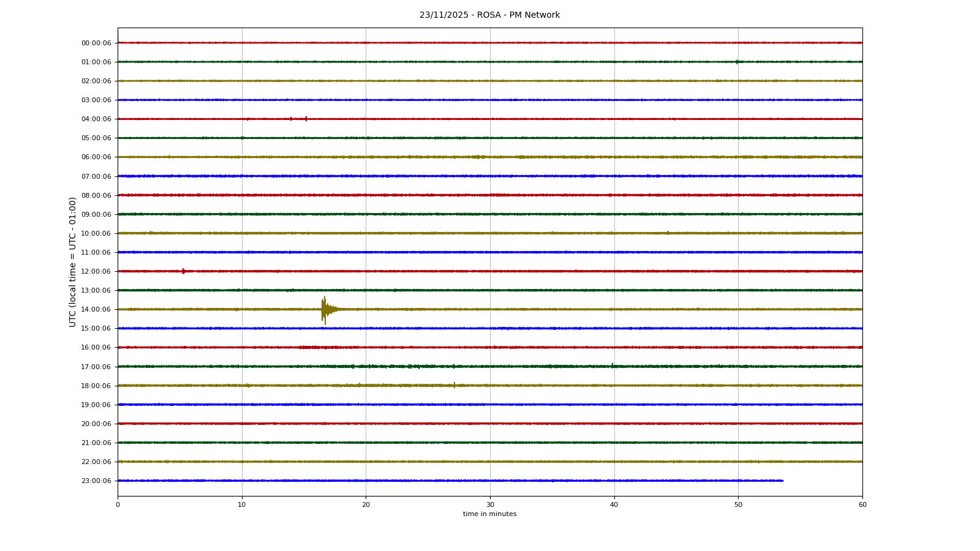
Task: Click the UTC local time y-axis label
Action: point(73,262)
